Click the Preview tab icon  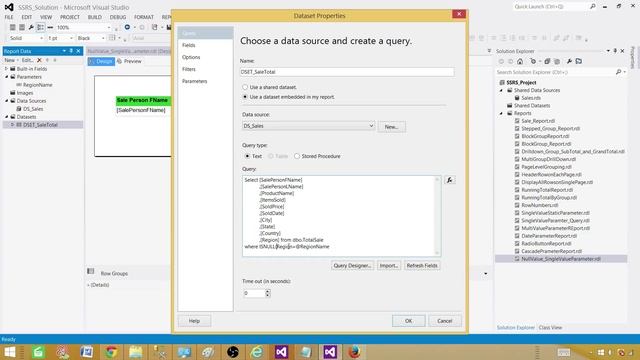coord(120,61)
